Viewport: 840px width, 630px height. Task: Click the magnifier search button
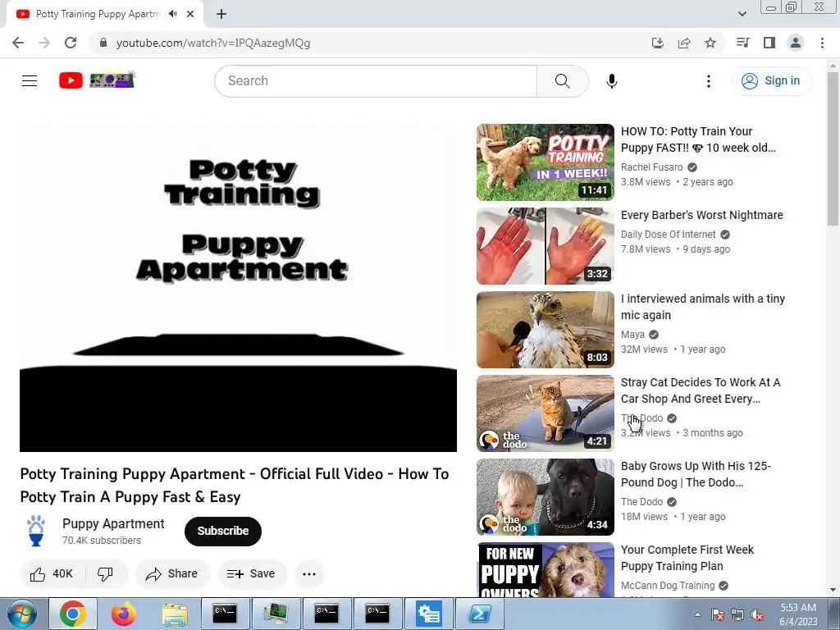coord(562,81)
